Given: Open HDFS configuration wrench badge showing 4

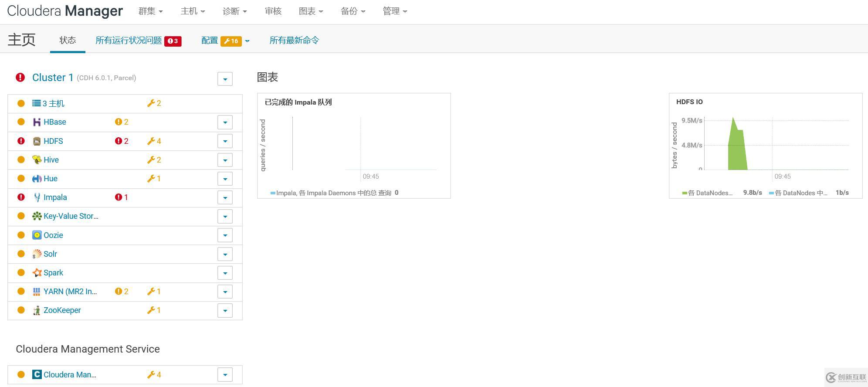Looking at the screenshot, I should click(x=154, y=141).
